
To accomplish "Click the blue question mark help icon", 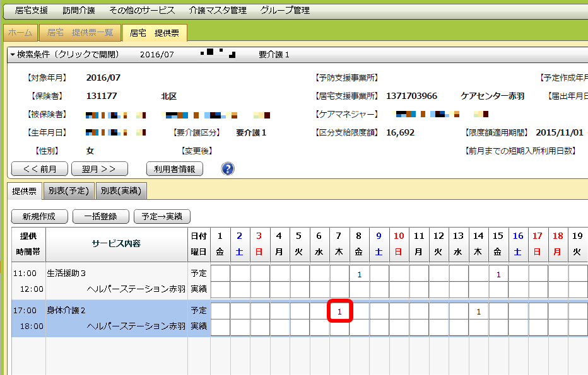I will [228, 169].
